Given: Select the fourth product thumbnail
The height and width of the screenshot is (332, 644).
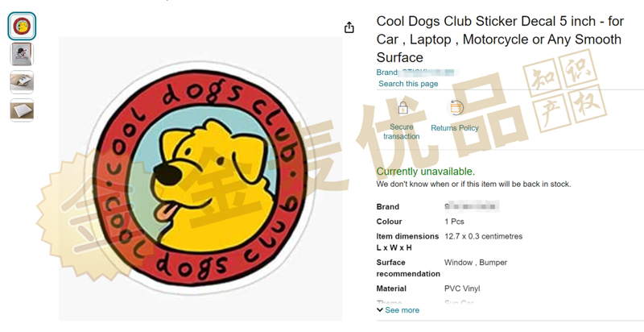Looking at the screenshot, I should coord(22,110).
